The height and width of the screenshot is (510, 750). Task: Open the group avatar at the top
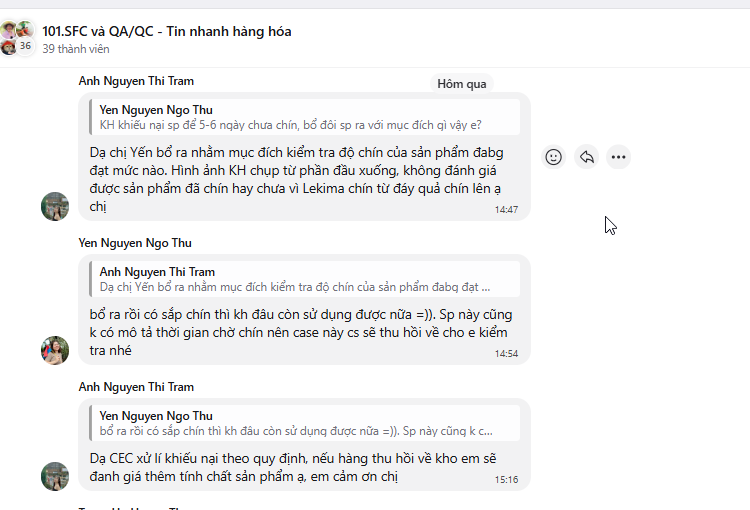click(x=16, y=37)
